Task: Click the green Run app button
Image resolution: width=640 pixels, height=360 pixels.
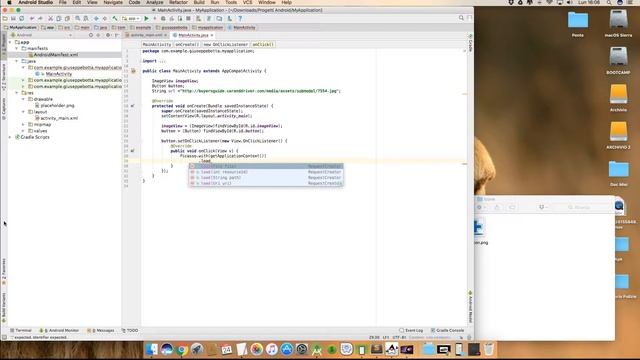Action: coord(147,18)
